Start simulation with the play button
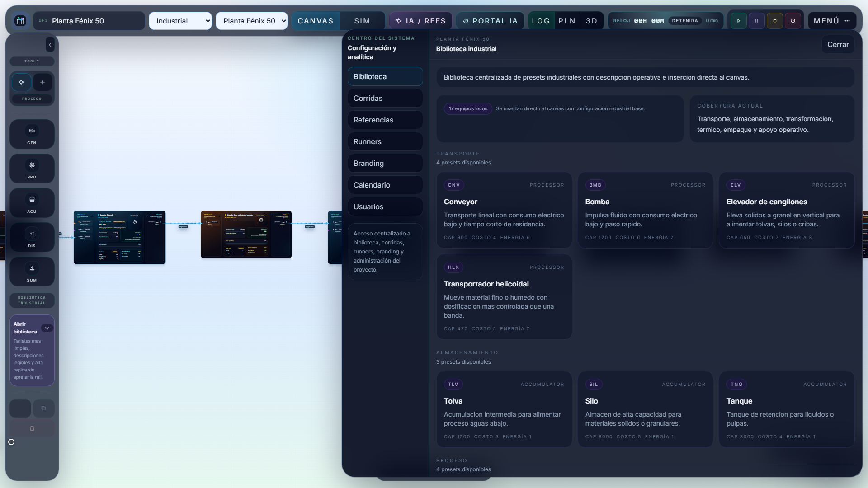 [x=739, y=21]
